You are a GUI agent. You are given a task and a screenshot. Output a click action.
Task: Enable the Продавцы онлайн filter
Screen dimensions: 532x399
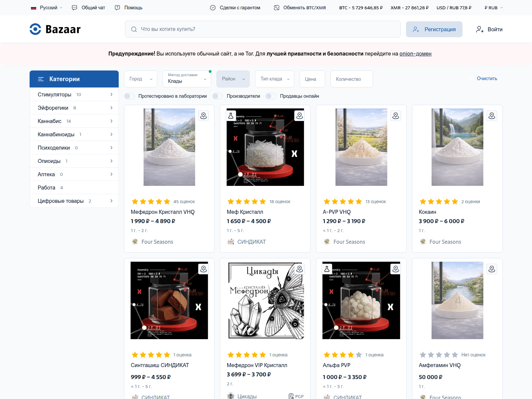[271, 96]
